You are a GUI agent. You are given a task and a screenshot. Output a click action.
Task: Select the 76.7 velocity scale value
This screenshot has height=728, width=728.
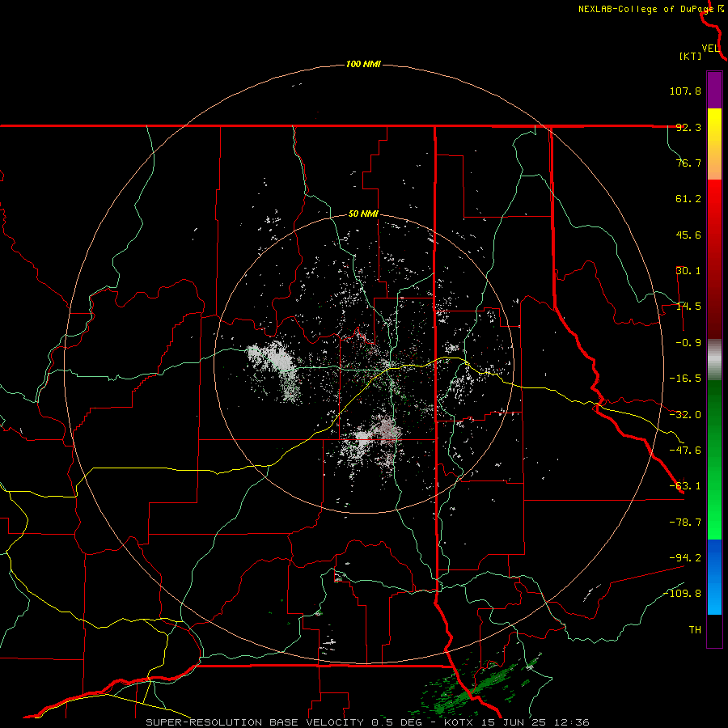pos(688,163)
